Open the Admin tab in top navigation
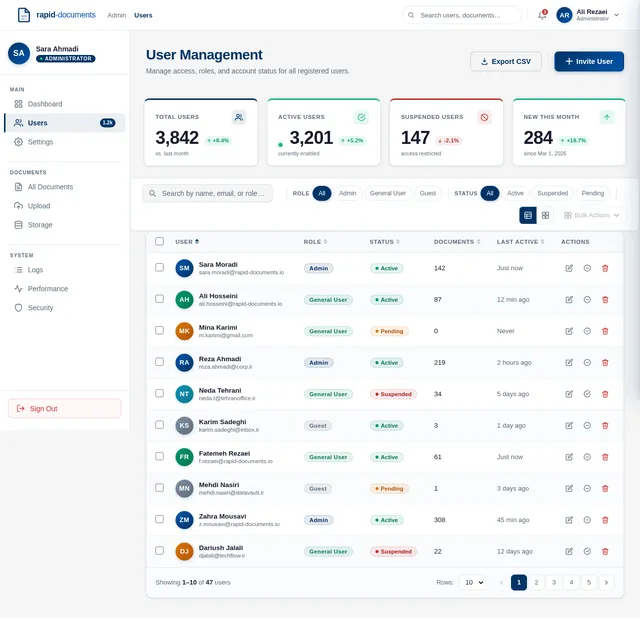Image resolution: width=640 pixels, height=618 pixels. point(116,15)
